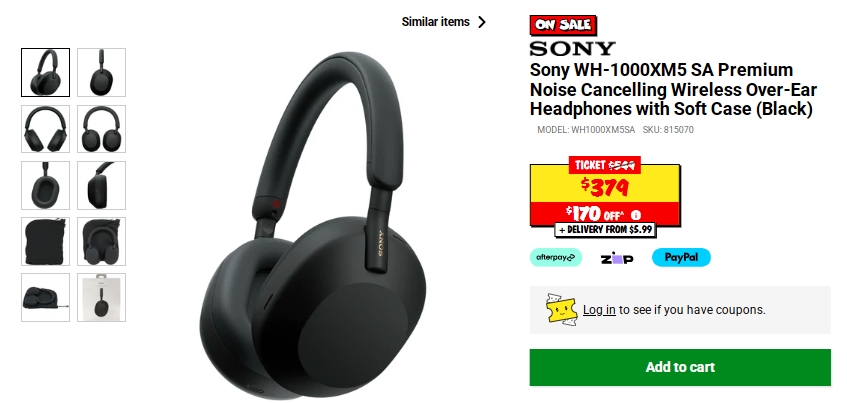The image size is (847, 403).
Task: Add the headphones to cart
Action: pyautogui.click(x=680, y=367)
